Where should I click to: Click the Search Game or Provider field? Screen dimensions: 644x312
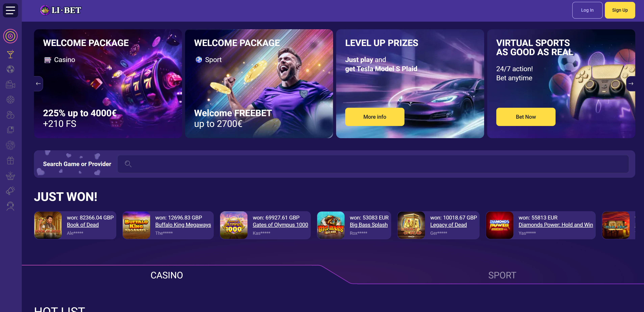pos(373,164)
